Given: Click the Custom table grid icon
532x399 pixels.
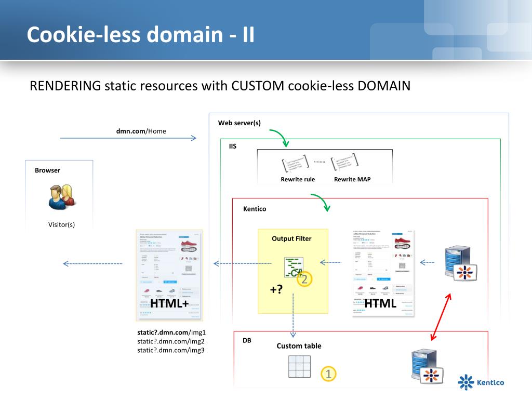Looking at the screenshot, I should (299, 366).
